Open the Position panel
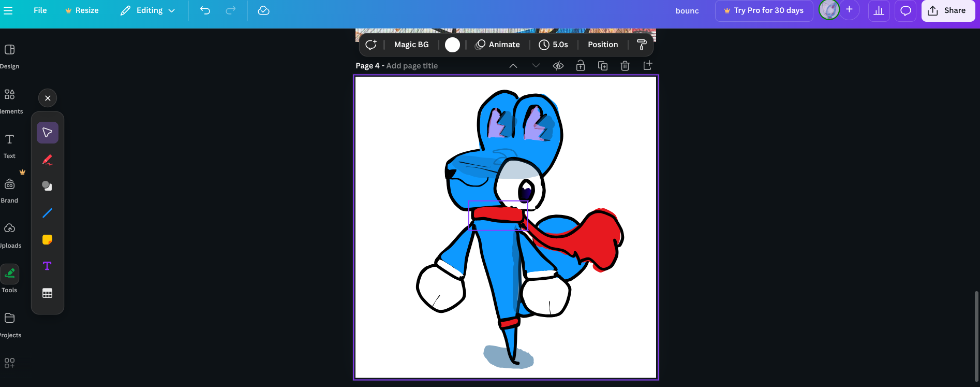The height and width of the screenshot is (387, 980). pos(603,45)
